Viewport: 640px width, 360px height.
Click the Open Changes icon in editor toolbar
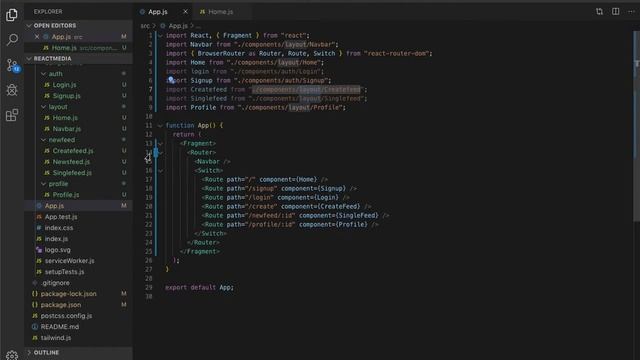click(599, 11)
